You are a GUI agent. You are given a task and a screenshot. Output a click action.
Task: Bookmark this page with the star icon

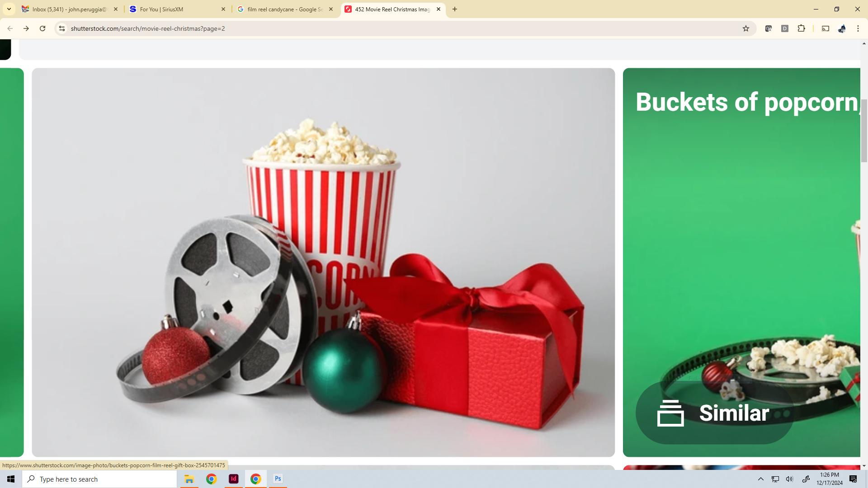point(745,28)
